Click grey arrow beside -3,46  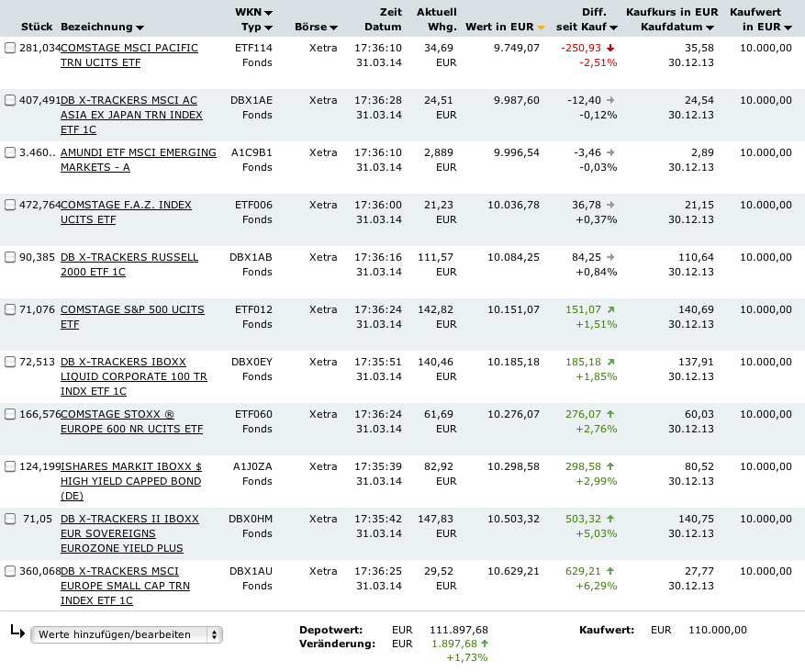click(x=610, y=152)
